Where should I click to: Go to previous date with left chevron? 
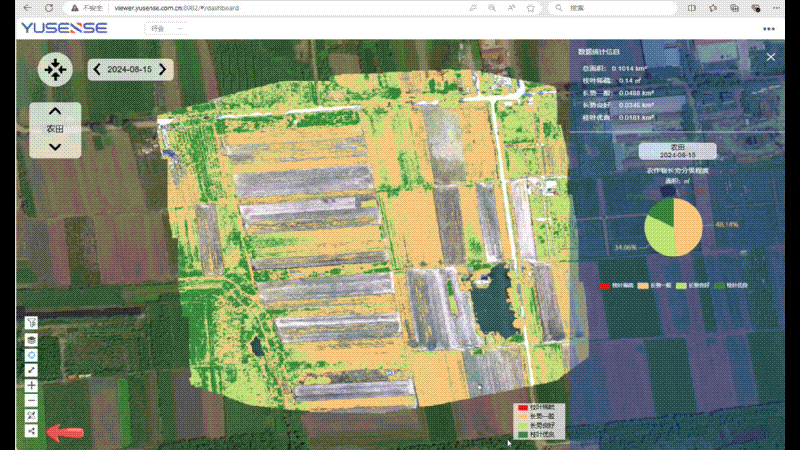click(97, 69)
